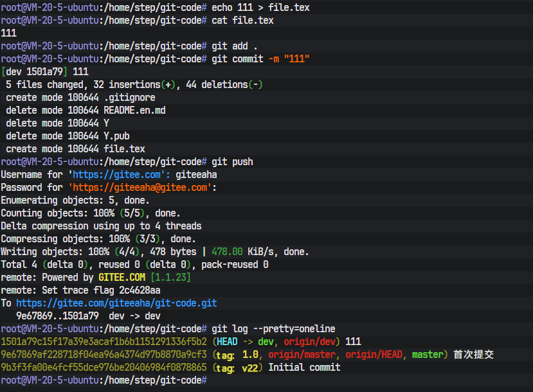The height and width of the screenshot is (392, 533).
Task: Click the '[1.1.23]' version text
Action: click(x=170, y=277)
